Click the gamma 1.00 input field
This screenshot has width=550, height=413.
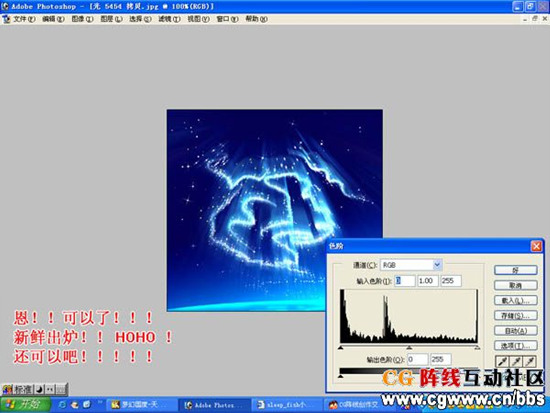tap(427, 281)
